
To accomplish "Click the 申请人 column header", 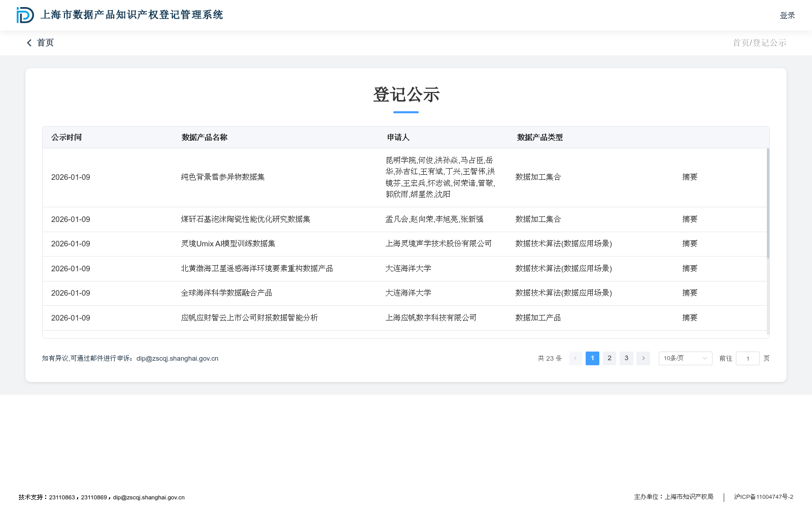I will point(398,138).
